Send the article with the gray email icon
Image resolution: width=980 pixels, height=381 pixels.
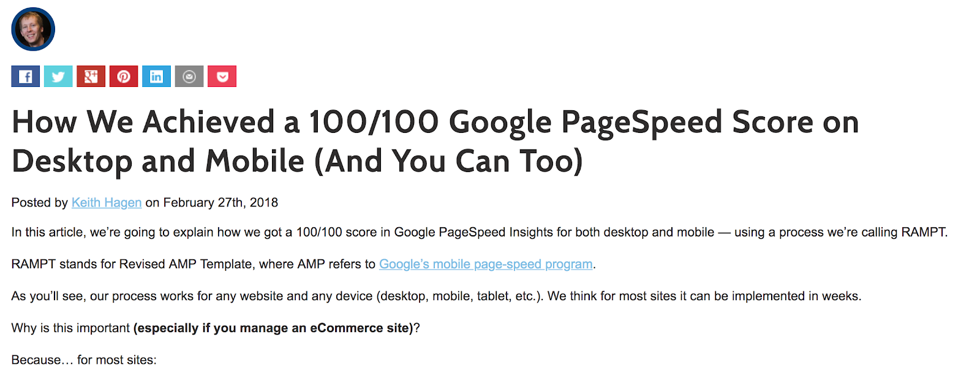(x=189, y=77)
